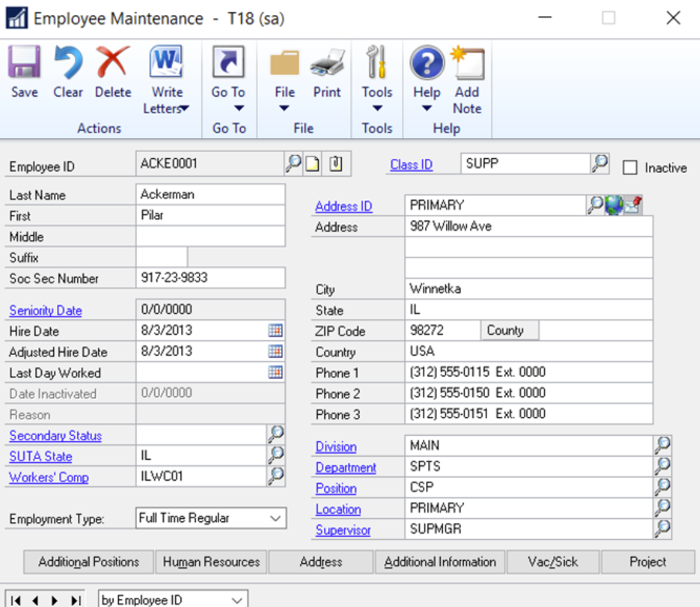
Task: Follow the Secondary Status link
Action: coord(56,436)
